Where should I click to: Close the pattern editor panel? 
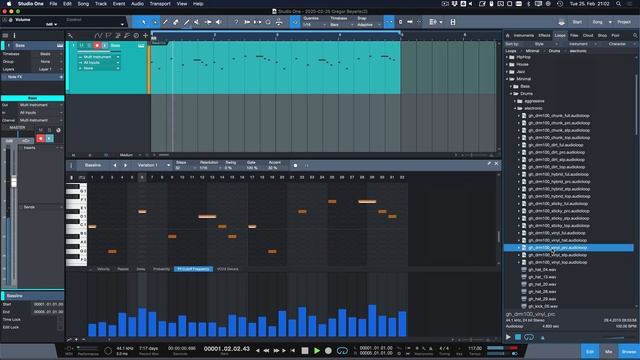point(496,164)
